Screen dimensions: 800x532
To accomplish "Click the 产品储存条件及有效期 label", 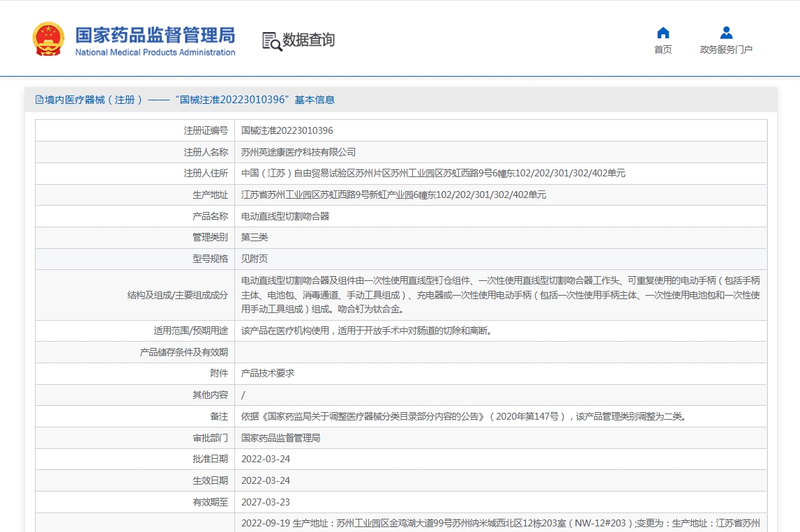I will 183,352.
